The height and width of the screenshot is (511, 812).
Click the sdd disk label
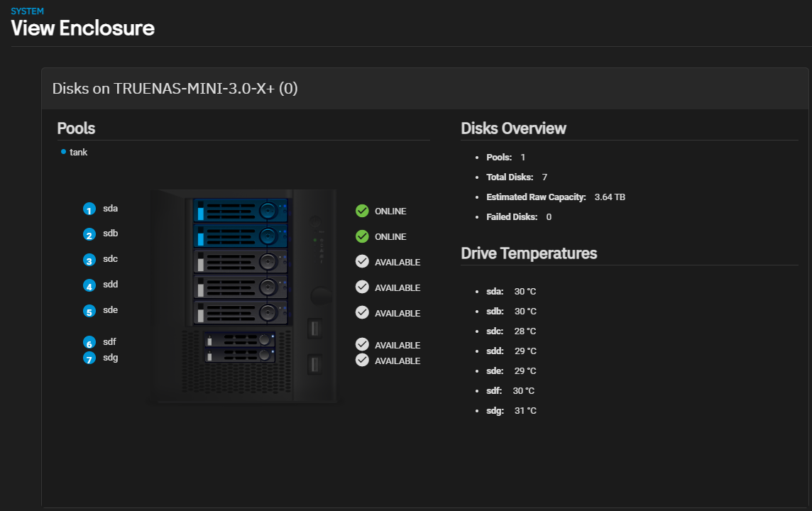[110, 285]
